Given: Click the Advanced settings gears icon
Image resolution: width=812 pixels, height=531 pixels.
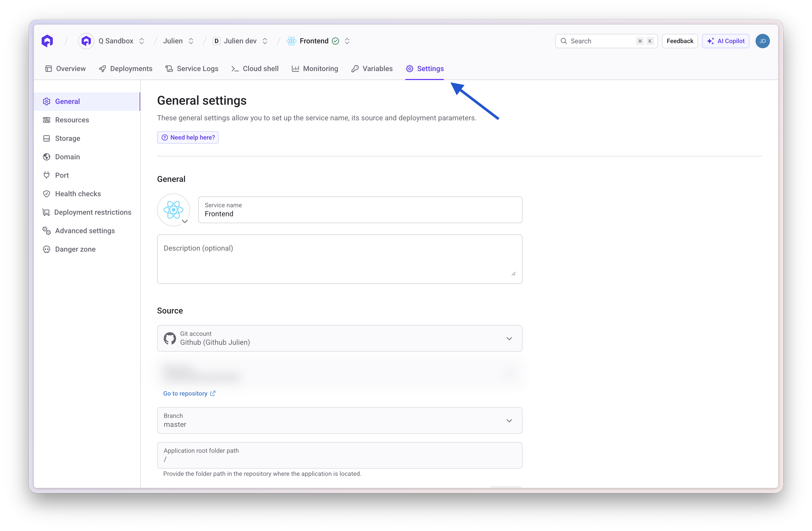Looking at the screenshot, I should 46,231.
